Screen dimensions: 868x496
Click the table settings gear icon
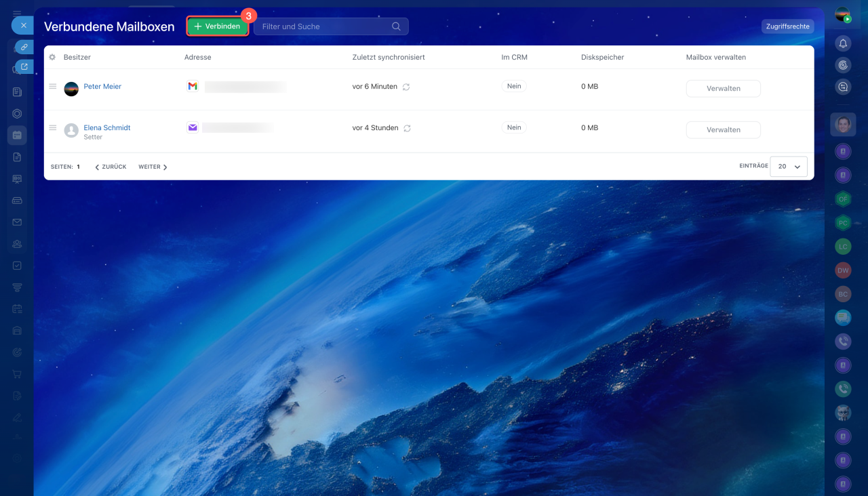coord(52,58)
